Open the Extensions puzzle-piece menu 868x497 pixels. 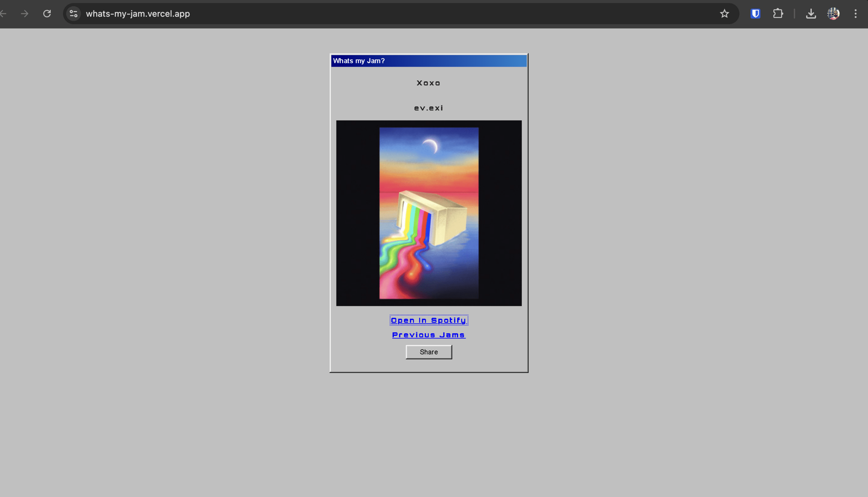pyautogui.click(x=778, y=14)
